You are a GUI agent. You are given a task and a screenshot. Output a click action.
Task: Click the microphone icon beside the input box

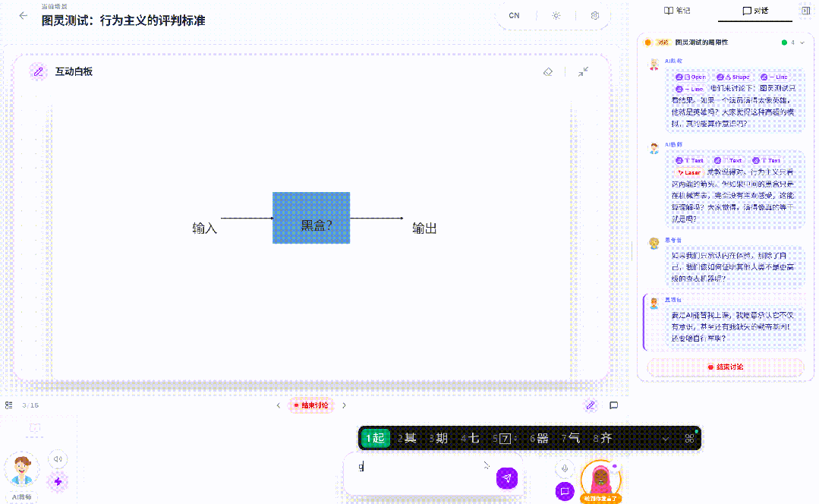[564, 468]
